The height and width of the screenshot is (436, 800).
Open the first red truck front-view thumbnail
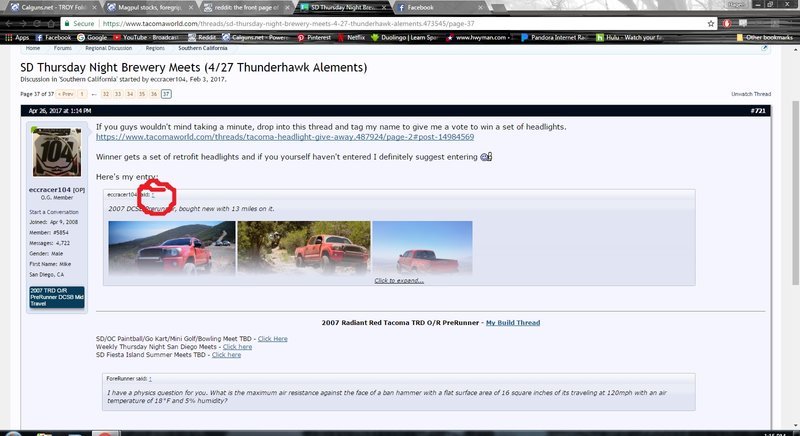[x=172, y=248]
